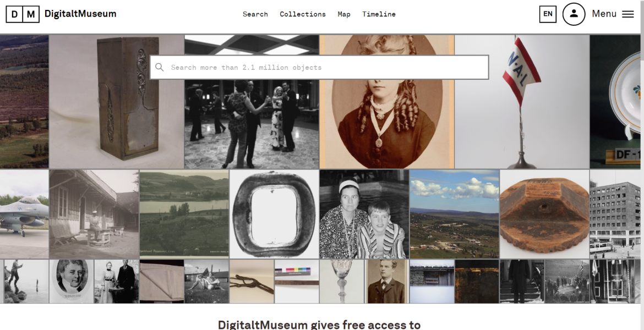View the metal box object image
644x330 pixels.
tap(117, 102)
